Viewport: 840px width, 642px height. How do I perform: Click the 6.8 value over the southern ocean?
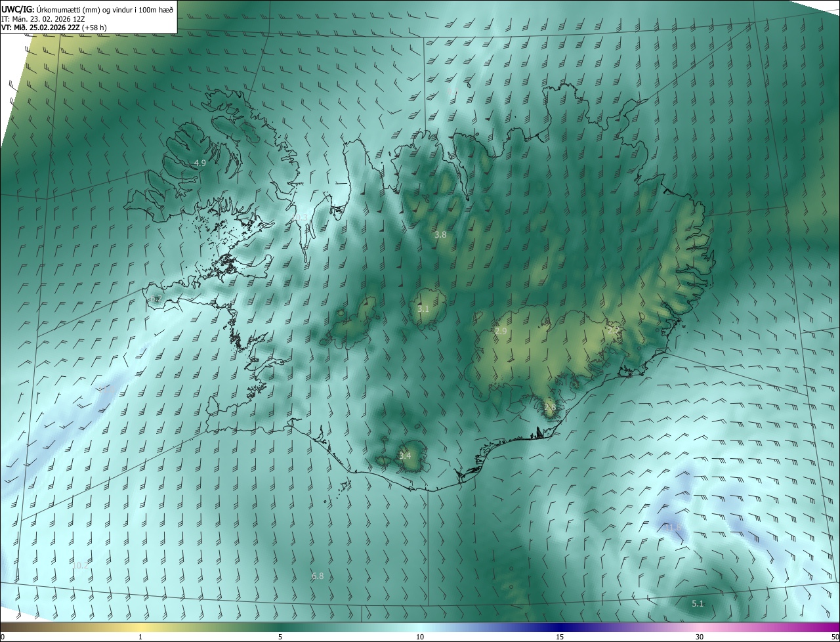[318, 576]
